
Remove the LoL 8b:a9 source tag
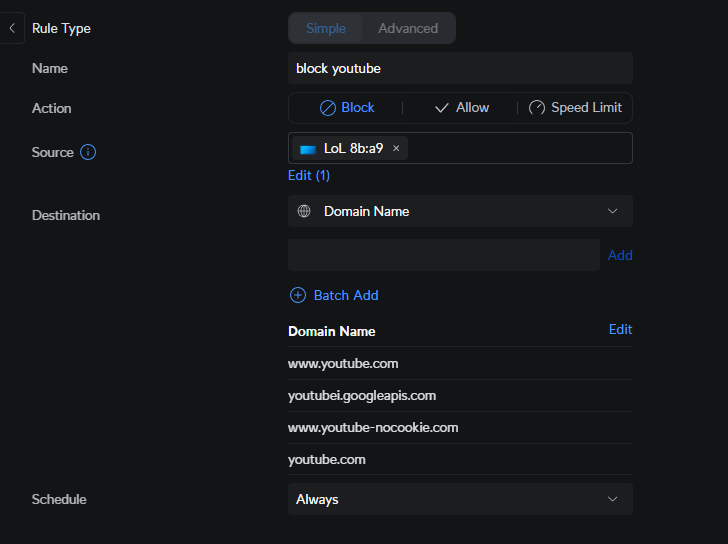click(396, 148)
